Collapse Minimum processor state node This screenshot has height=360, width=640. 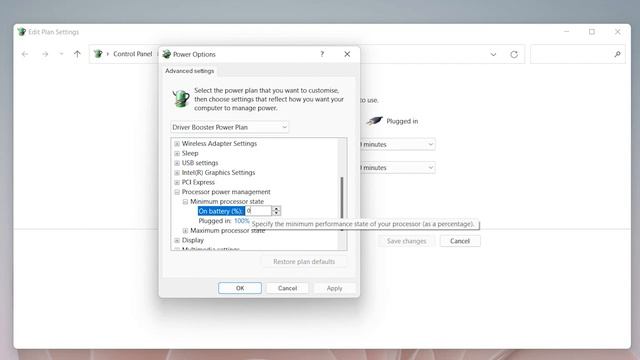pyautogui.click(x=185, y=202)
